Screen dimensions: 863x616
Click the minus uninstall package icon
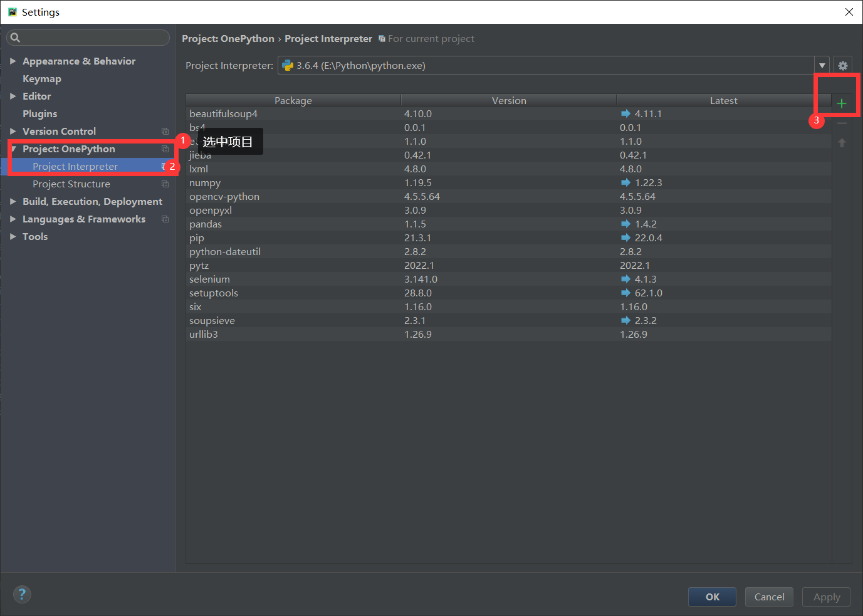click(x=842, y=123)
